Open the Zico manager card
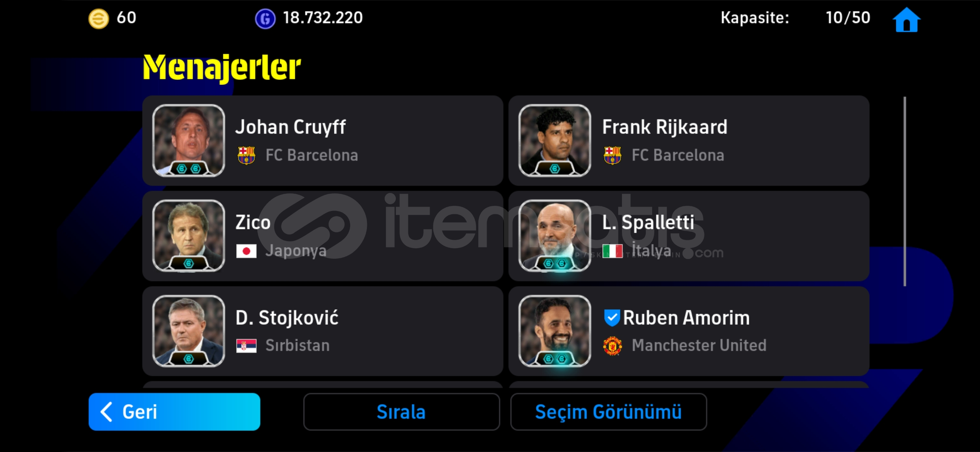 coord(322,236)
